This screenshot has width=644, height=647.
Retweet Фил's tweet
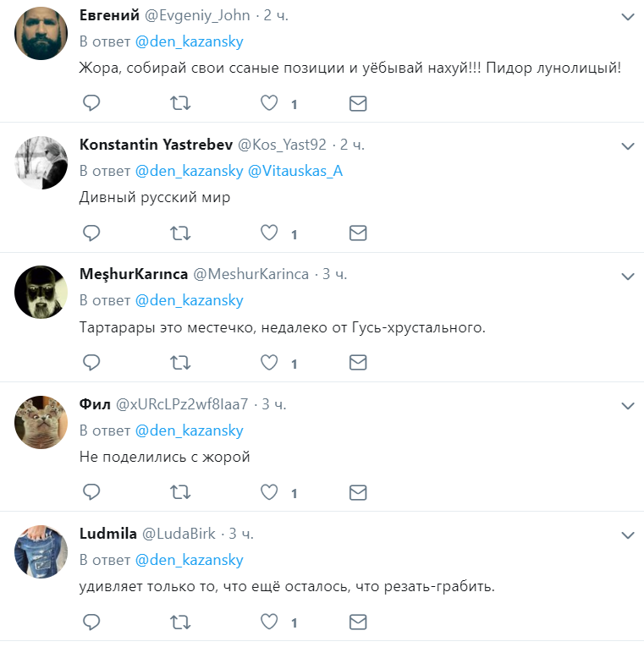180,492
